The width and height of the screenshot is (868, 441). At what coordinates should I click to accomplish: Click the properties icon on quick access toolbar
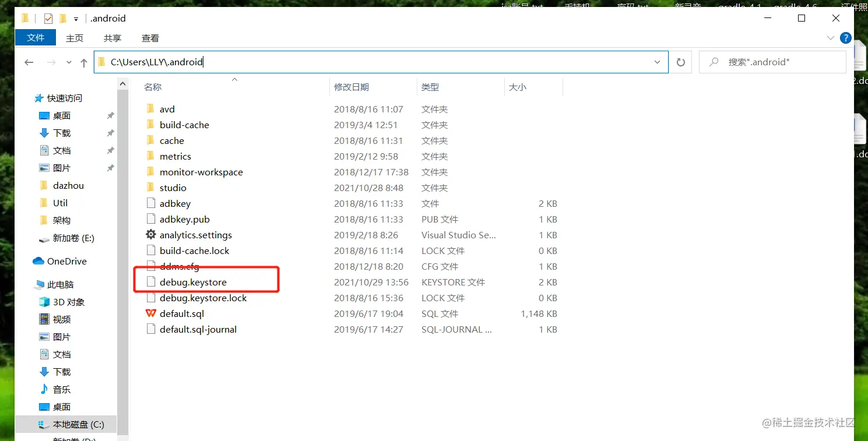[48, 18]
